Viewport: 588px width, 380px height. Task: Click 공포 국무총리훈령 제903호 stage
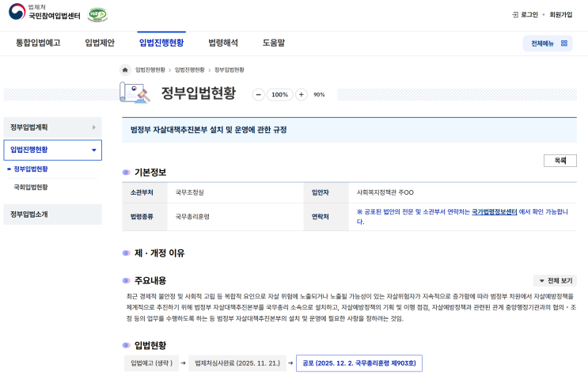358,363
